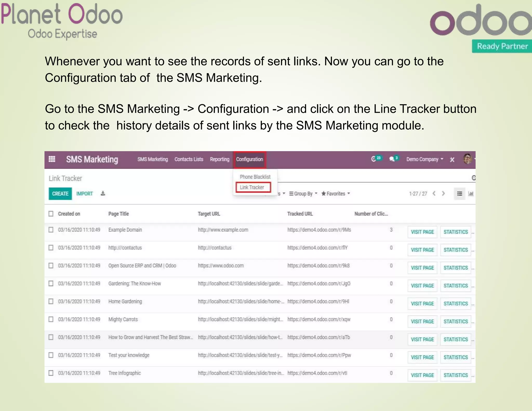Screen dimensions: 532x411
Task: Click Visit Page for Example Domain row
Action: (x=422, y=232)
